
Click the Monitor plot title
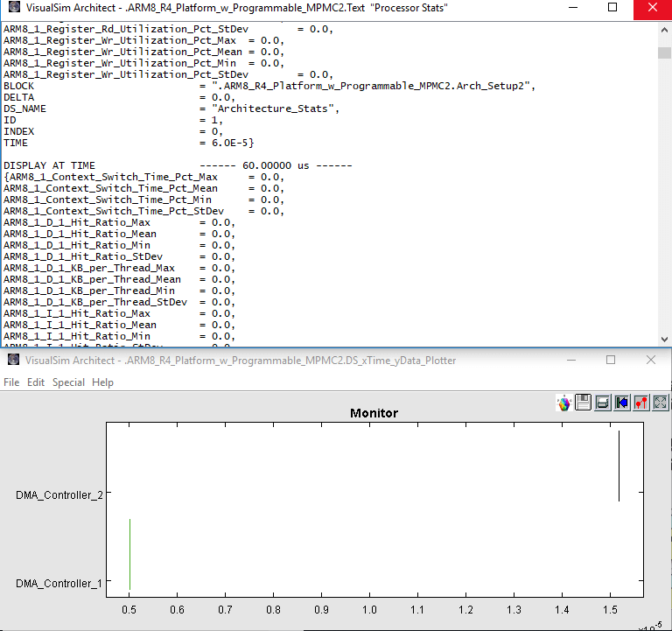(x=374, y=413)
